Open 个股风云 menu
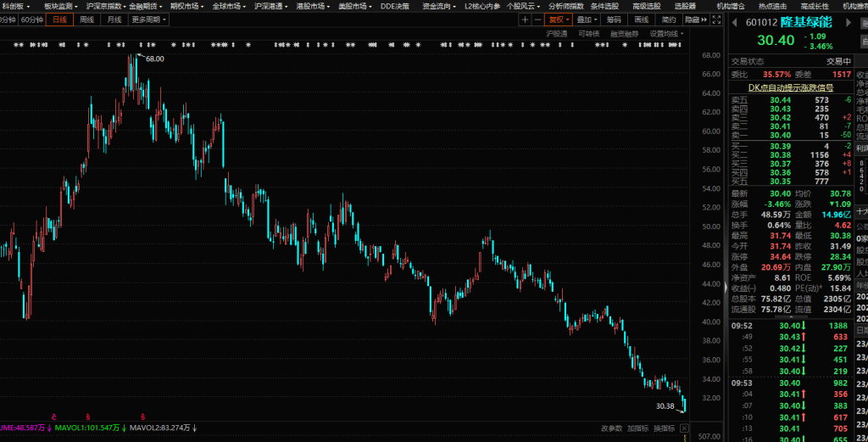 pos(523,6)
